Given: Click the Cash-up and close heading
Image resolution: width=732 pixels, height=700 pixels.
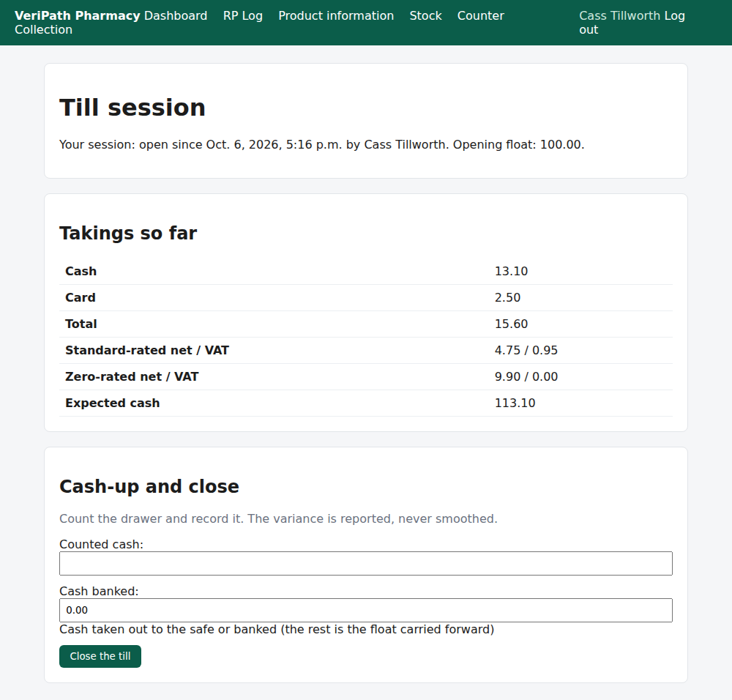Looking at the screenshot, I should 149,486.
